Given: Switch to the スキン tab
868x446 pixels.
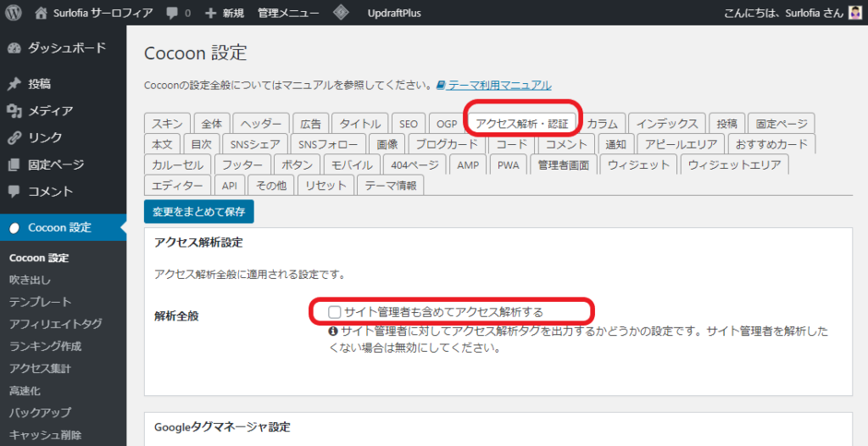Looking at the screenshot, I should [x=167, y=124].
